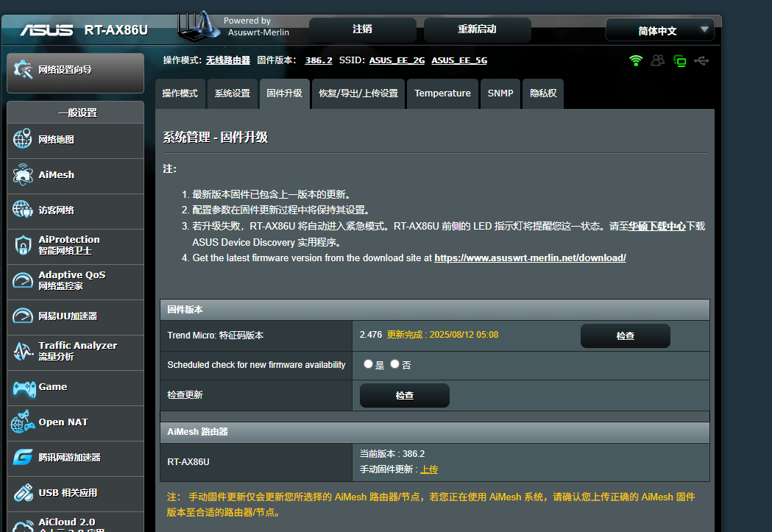Click the green wired network status icon
Screen dimensions: 772x532
pyautogui.click(x=680, y=61)
